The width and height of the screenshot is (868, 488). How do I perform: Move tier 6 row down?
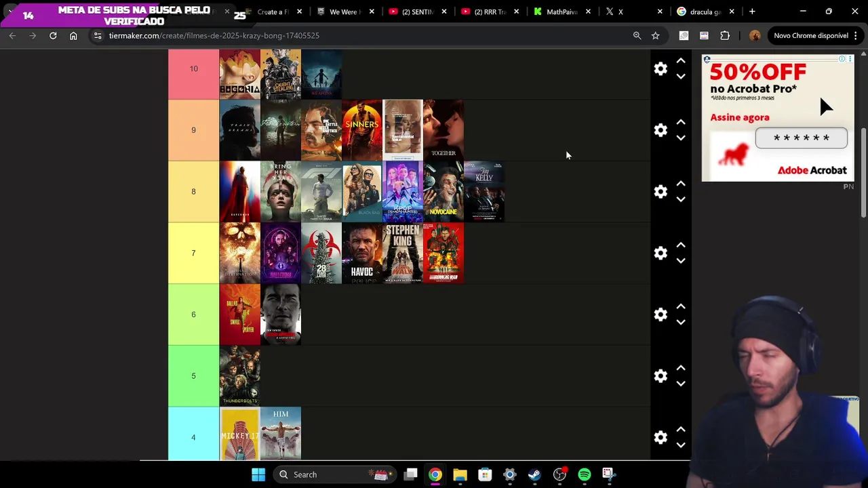click(x=681, y=323)
